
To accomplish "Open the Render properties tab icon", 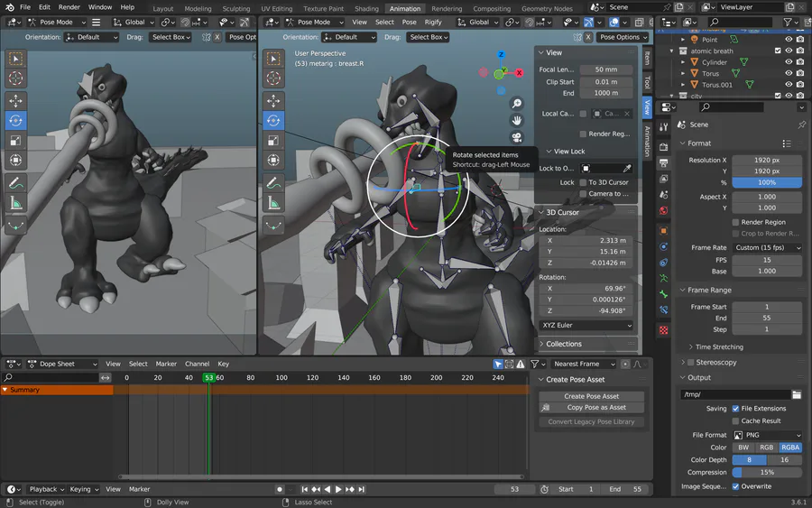I will pos(663,147).
